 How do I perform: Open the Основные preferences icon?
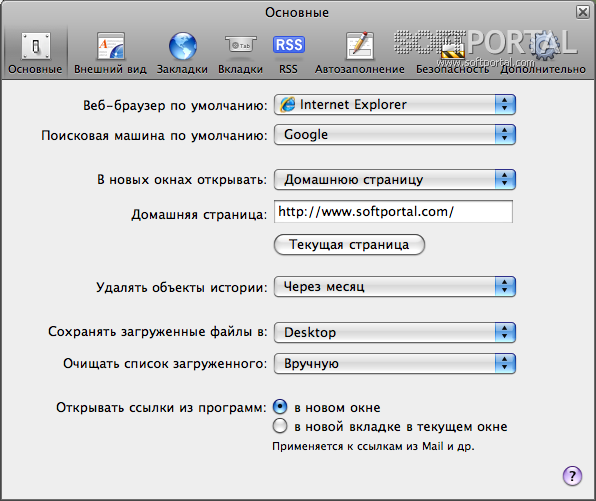point(36,46)
